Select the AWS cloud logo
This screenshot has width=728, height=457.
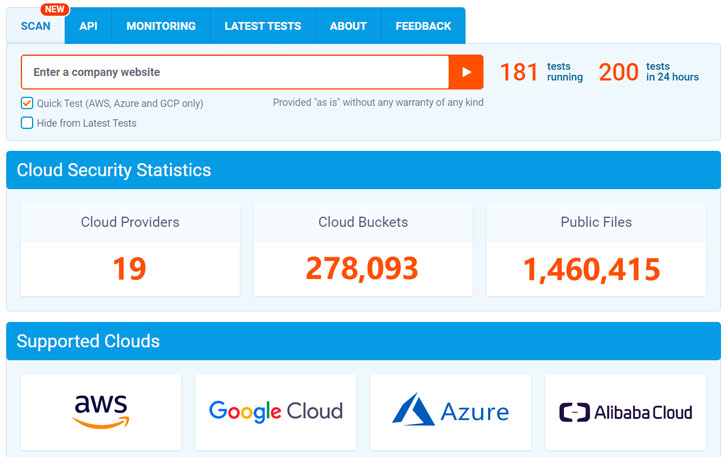101,411
